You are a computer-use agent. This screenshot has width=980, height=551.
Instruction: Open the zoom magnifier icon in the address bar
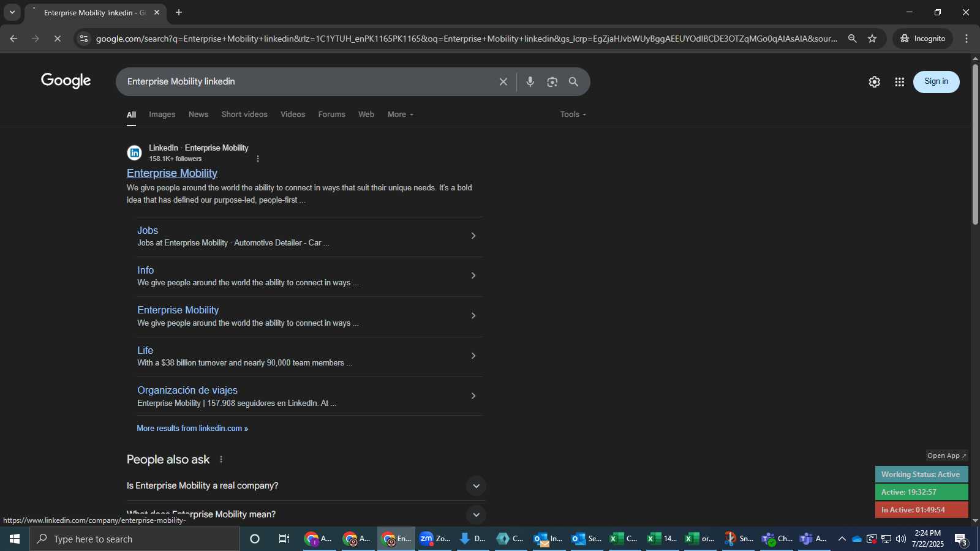click(852, 39)
